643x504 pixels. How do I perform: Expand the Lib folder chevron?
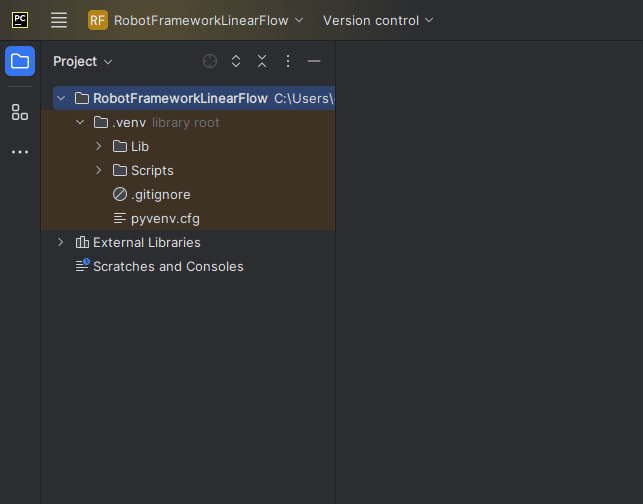point(99,146)
